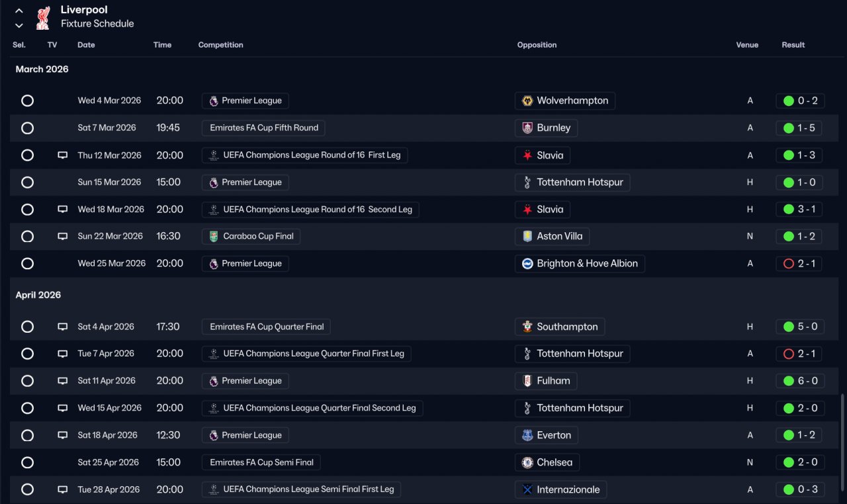Click the Carabao Cup competition logo
Screen dimensions: 847x504
[214, 237]
